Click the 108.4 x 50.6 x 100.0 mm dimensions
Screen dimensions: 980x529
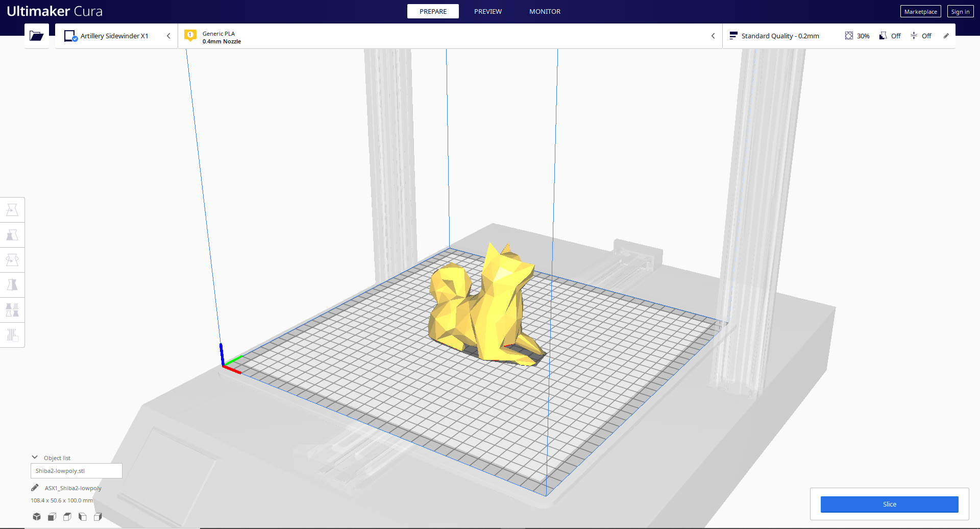(62, 500)
